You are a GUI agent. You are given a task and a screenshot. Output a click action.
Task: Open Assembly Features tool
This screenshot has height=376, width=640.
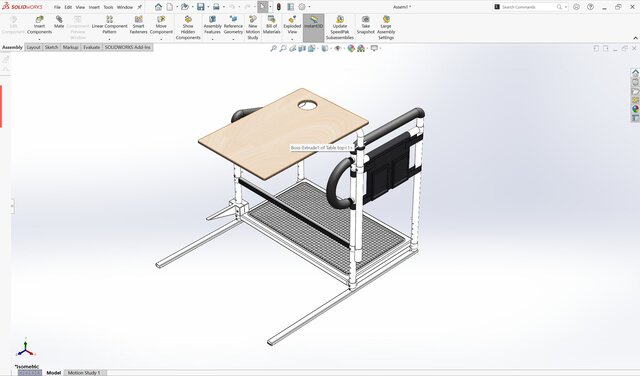pyautogui.click(x=212, y=25)
